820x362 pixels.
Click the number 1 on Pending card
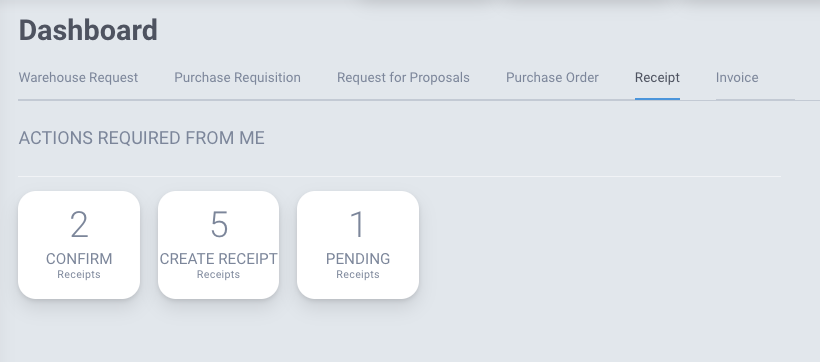click(x=358, y=225)
